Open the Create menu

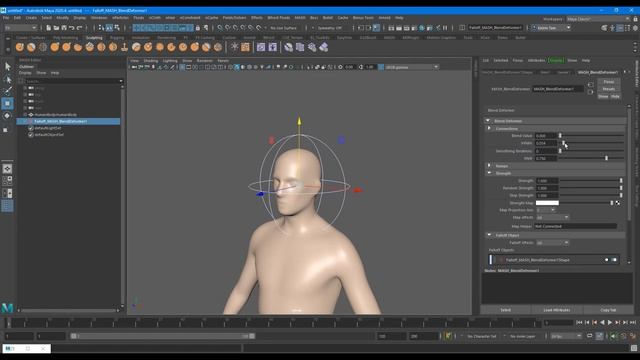pos(31,18)
